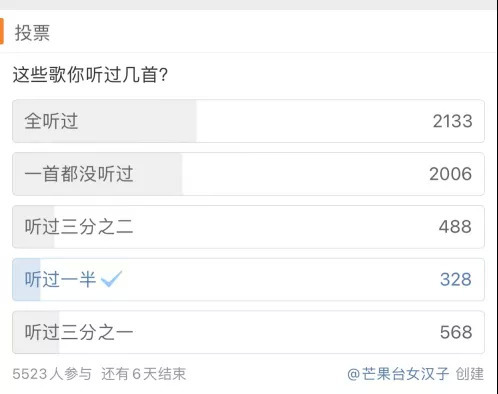
Task: Click the orange marker beside 投票
Action: 2,31
